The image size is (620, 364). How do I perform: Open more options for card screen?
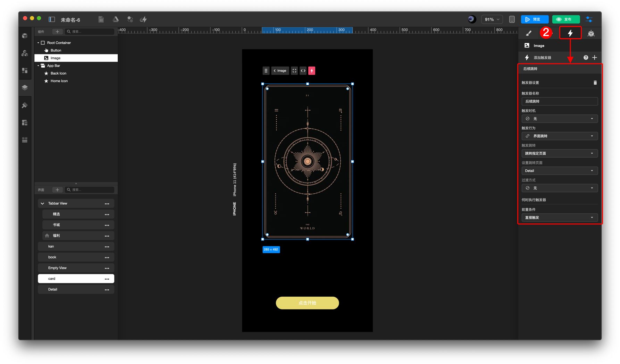point(107,279)
